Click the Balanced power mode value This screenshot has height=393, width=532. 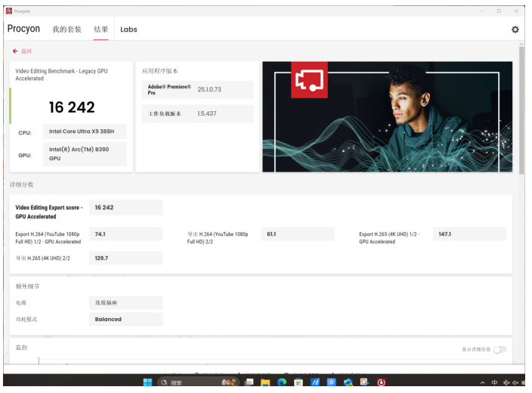click(109, 319)
